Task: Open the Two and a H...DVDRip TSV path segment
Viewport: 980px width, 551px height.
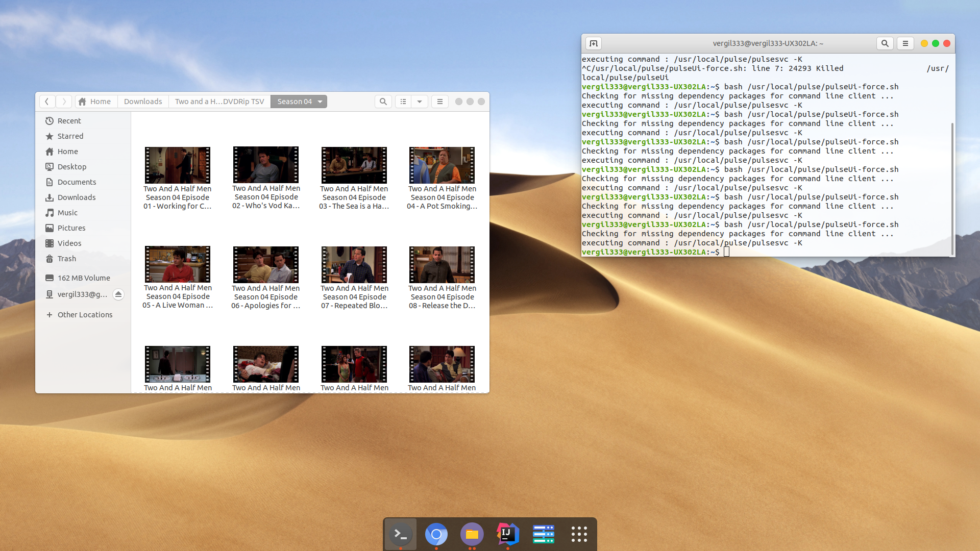Action: (219, 102)
